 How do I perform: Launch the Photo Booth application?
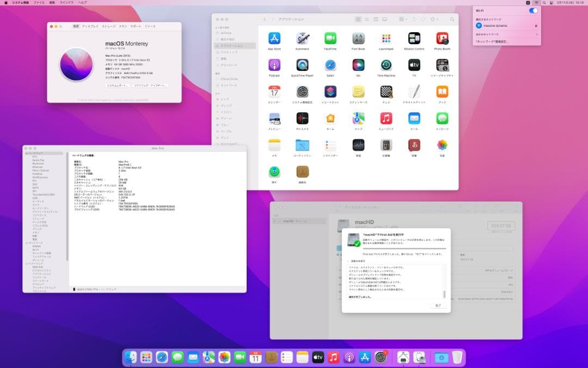click(x=442, y=39)
